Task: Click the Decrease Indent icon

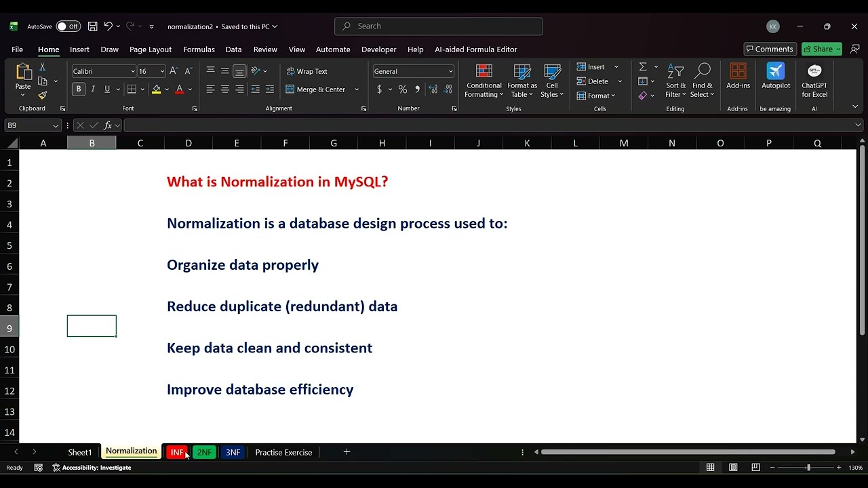Action: [x=255, y=89]
